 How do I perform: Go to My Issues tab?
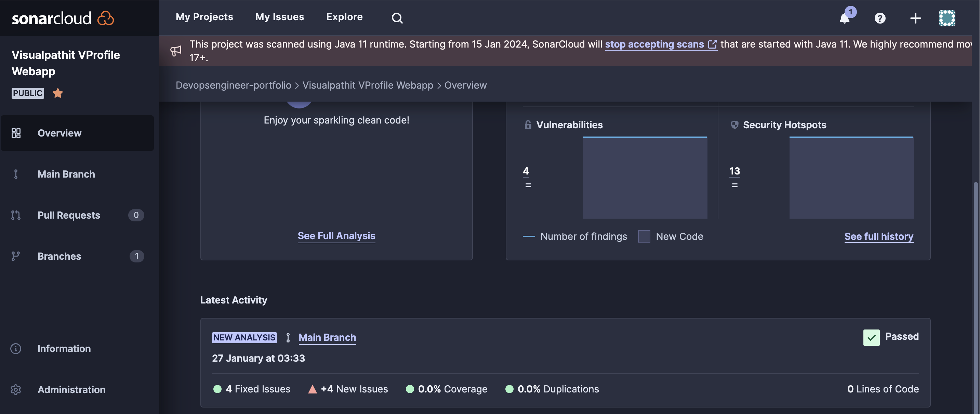(x=280, y=17)
